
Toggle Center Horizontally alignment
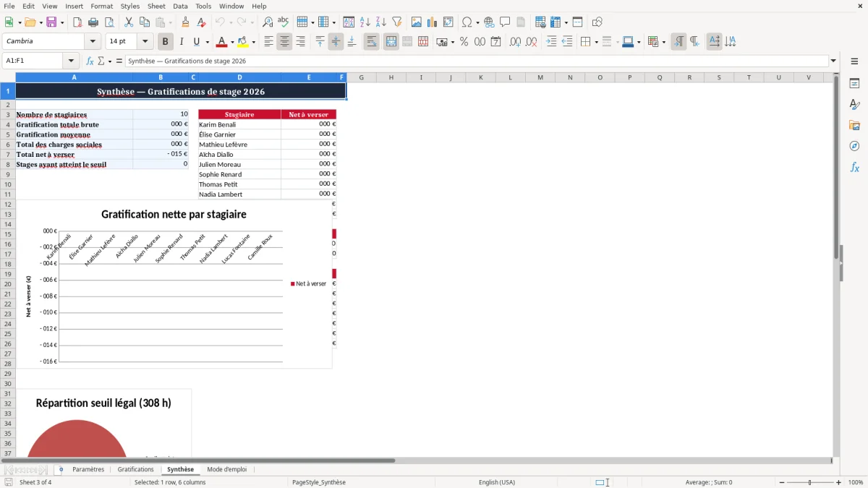tap(284, 42)
